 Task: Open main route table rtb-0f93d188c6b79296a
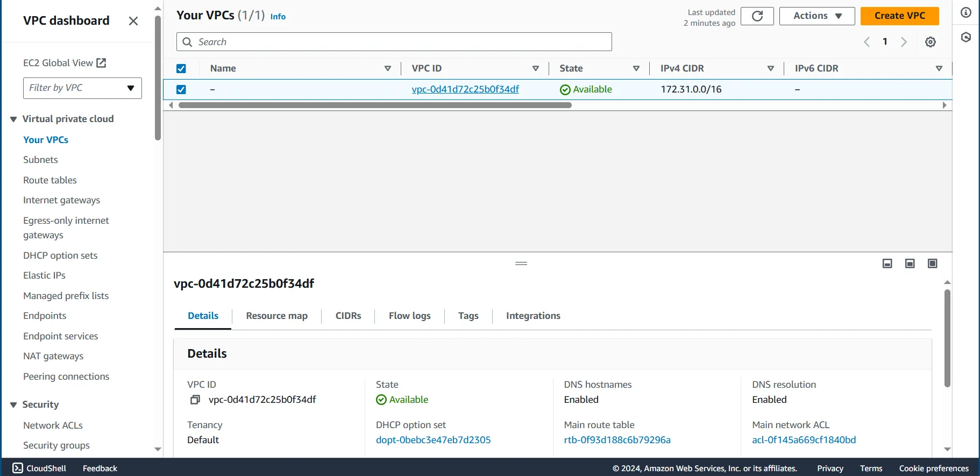617,440
